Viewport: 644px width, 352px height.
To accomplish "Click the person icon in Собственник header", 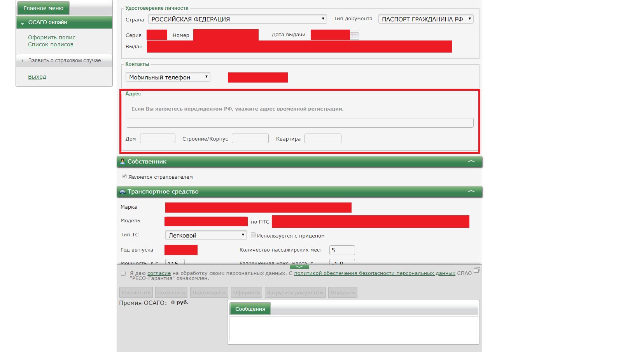I will pyautogui.click(x=122, y=162).
